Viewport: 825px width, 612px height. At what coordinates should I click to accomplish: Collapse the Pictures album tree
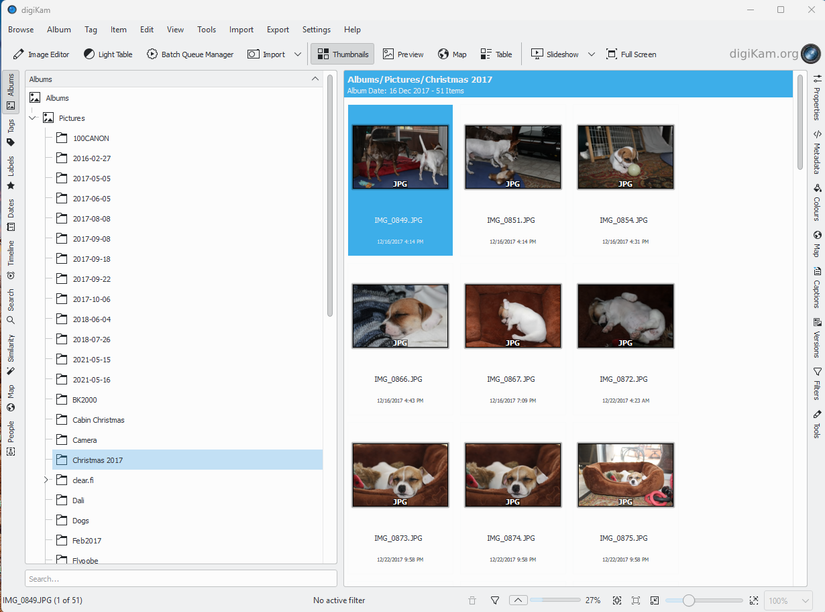point(32,117)
